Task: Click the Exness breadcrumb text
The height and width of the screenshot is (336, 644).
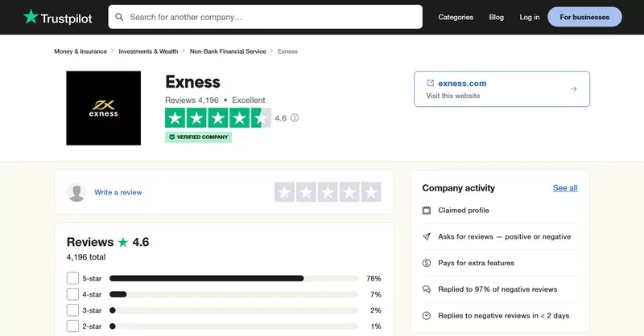Action: coord(287,51)
